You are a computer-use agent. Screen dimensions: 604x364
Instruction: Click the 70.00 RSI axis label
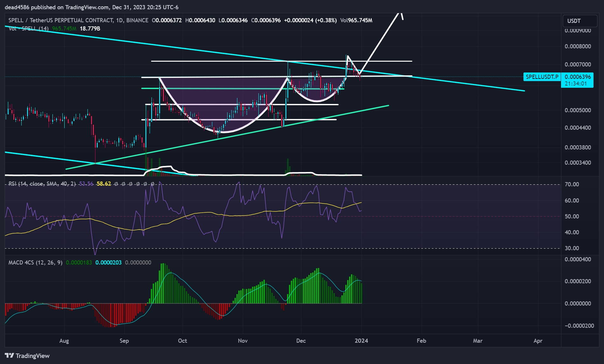click(572, 184)
